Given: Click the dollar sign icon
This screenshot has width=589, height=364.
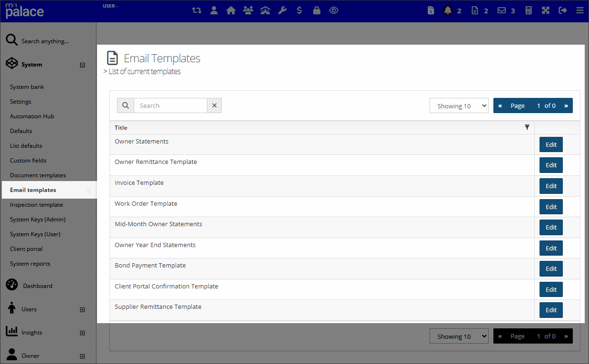Looking at the screenshot, I should pyautogui.click(x=299, y=10).
